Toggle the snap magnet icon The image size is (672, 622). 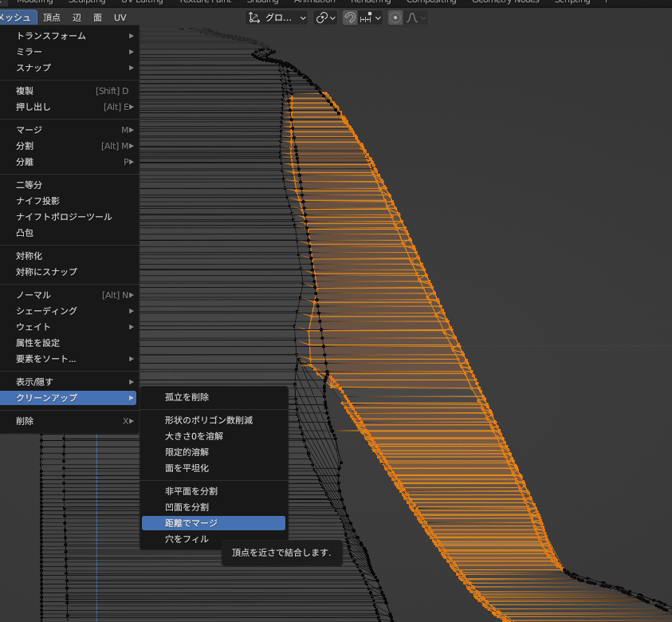(x=350, y=18)
